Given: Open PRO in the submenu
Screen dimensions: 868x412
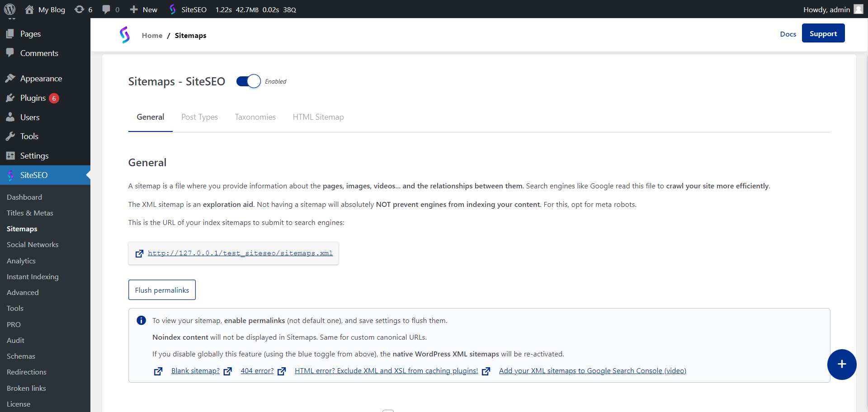Looking at the screenshot, I should tap(14, 324).
